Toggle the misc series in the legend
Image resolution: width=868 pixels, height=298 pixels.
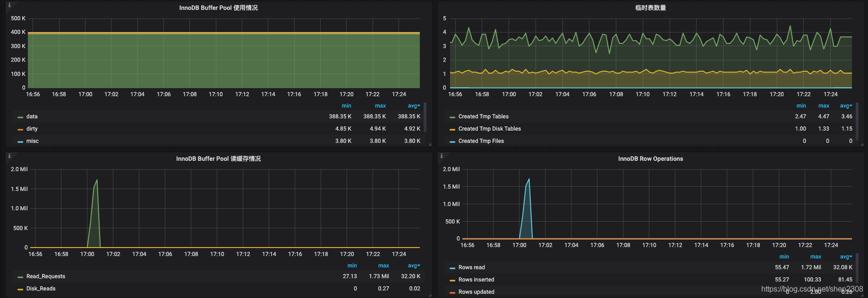[32, 141]
